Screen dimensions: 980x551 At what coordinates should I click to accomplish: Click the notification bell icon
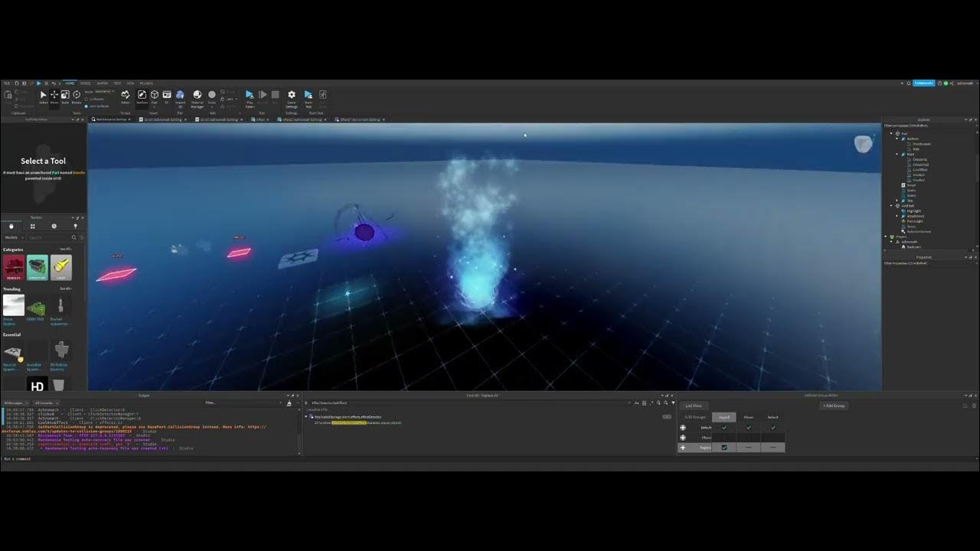909,83
